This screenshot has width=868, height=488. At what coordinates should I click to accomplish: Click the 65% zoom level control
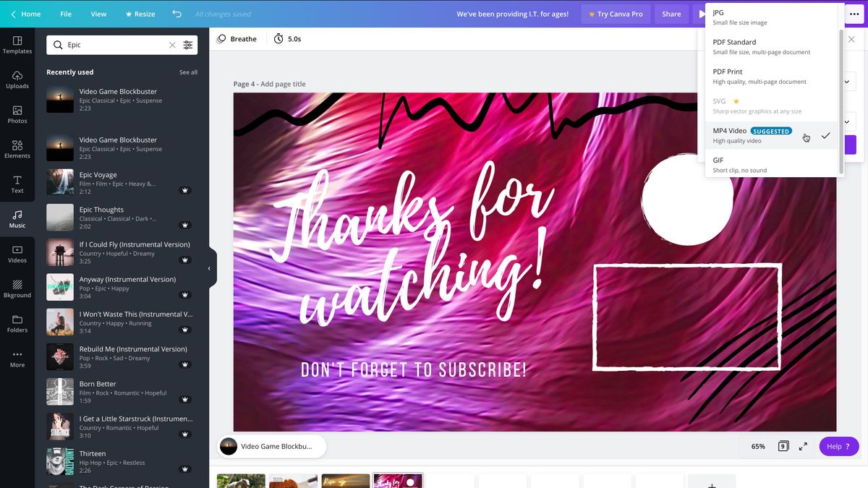[757, 446]
